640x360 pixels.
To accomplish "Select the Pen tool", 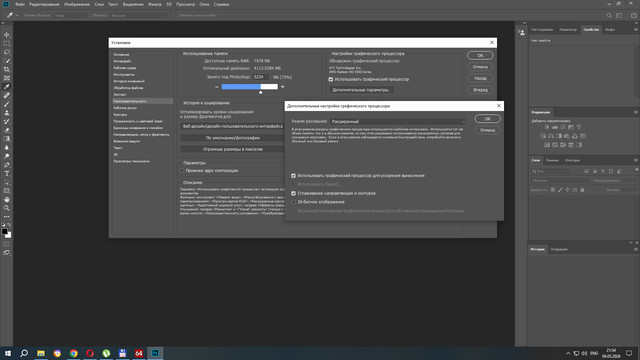I will 7,165.
